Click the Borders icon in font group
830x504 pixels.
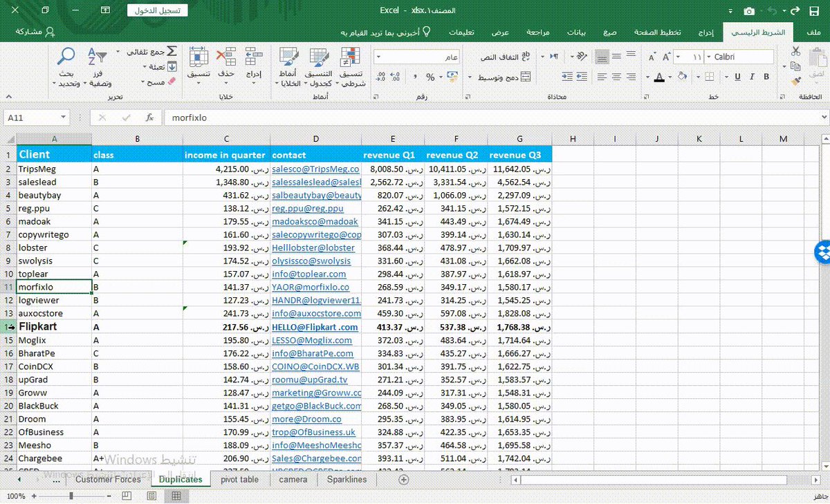709,77
